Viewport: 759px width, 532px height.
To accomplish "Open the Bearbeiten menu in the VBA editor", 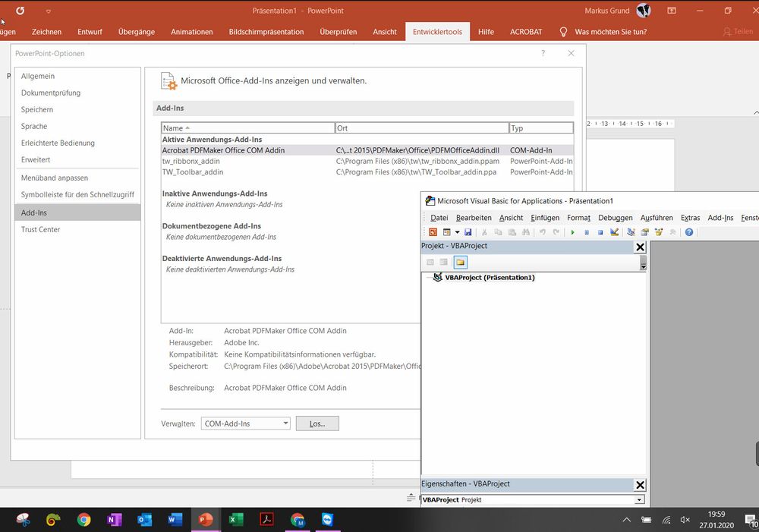I will [474, 218].
